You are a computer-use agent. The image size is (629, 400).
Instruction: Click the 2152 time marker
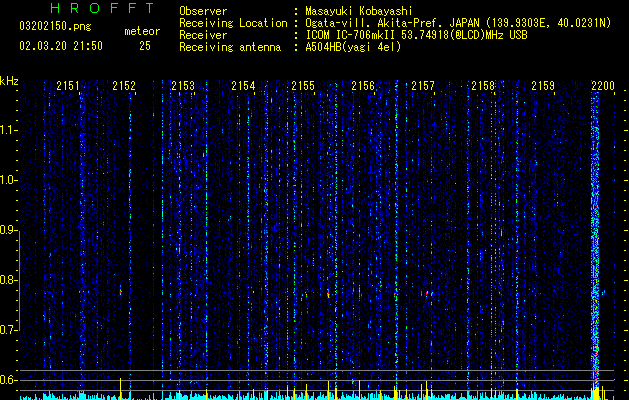tap(124, 85)
